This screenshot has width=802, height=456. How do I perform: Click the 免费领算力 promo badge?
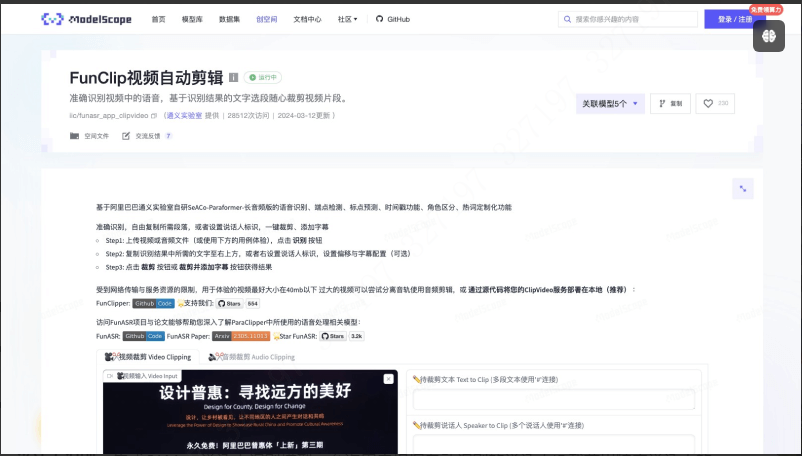point(766,10)
